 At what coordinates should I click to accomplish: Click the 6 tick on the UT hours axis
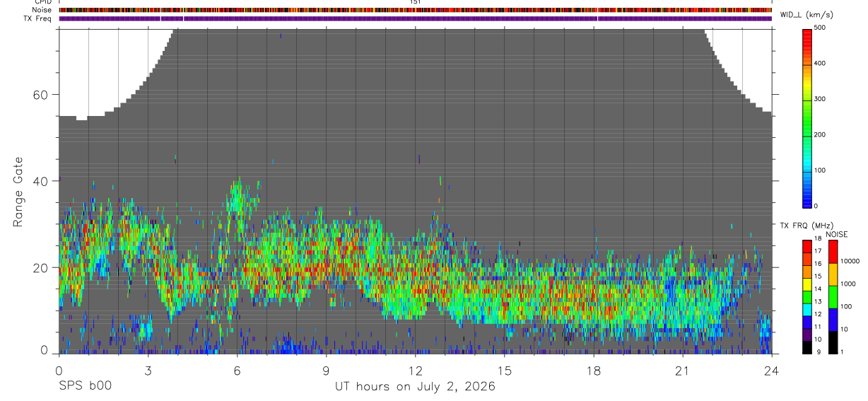point(237,370)
